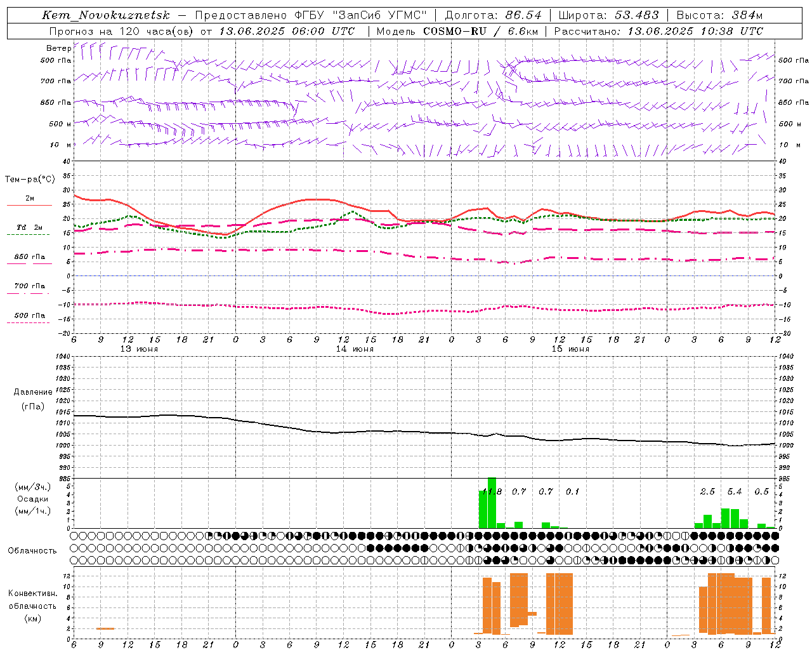Click the Рассчитано: 13.06.2025 10:38 UTC timestamp

click(x=658, y=31)
